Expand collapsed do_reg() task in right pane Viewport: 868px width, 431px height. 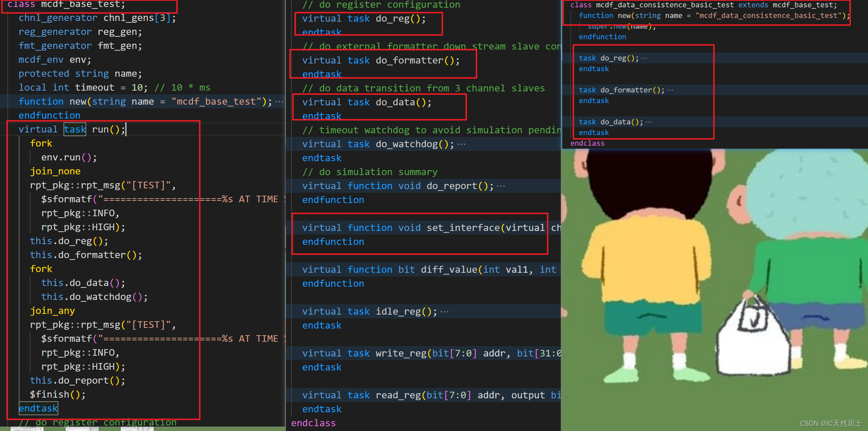click(x=645, y=58)
